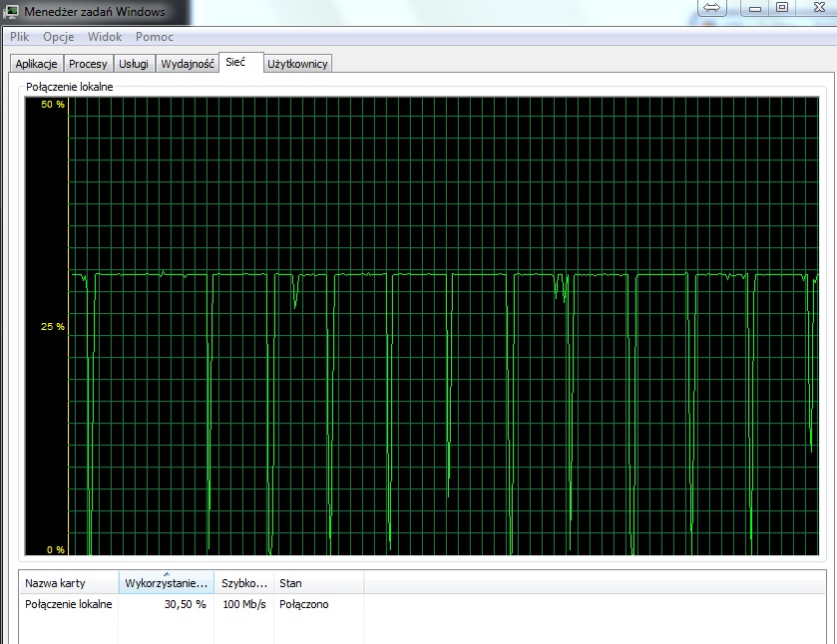This screenshot has width=837, height=644.
Task: Click the Połączenie lokalne network graph
Action: [422, 326]
